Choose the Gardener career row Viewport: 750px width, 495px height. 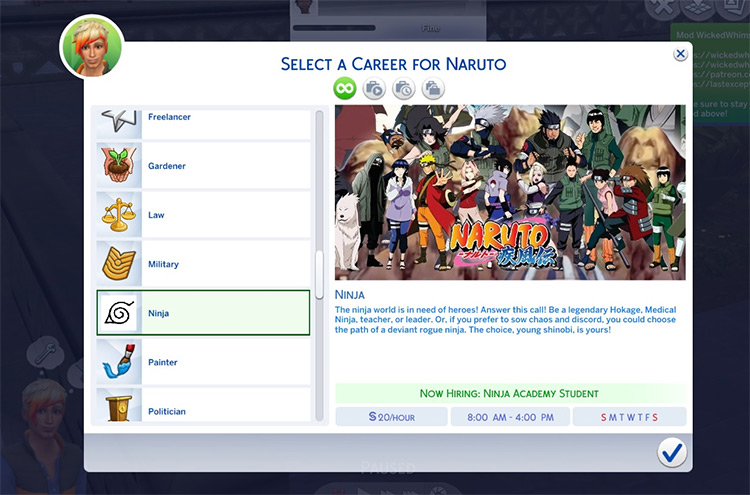(x=203, y=165)
